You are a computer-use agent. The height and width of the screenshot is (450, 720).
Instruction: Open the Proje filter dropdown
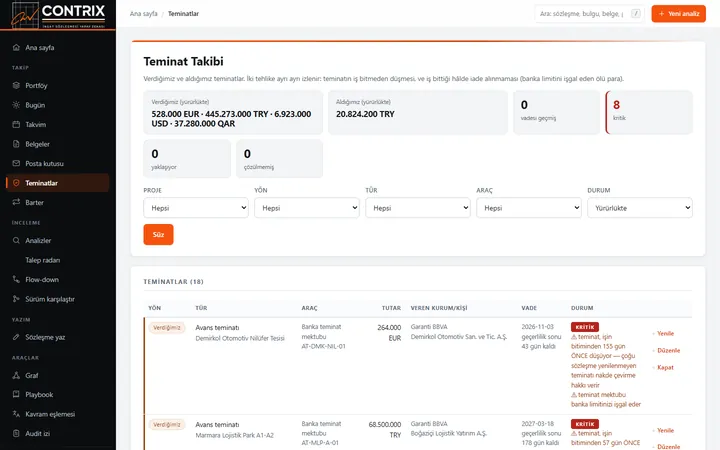coord(196,208)
